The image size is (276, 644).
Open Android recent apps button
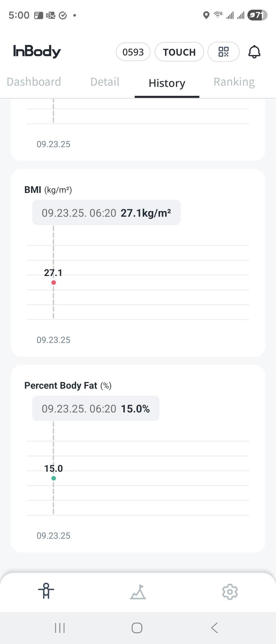point(60,628)
